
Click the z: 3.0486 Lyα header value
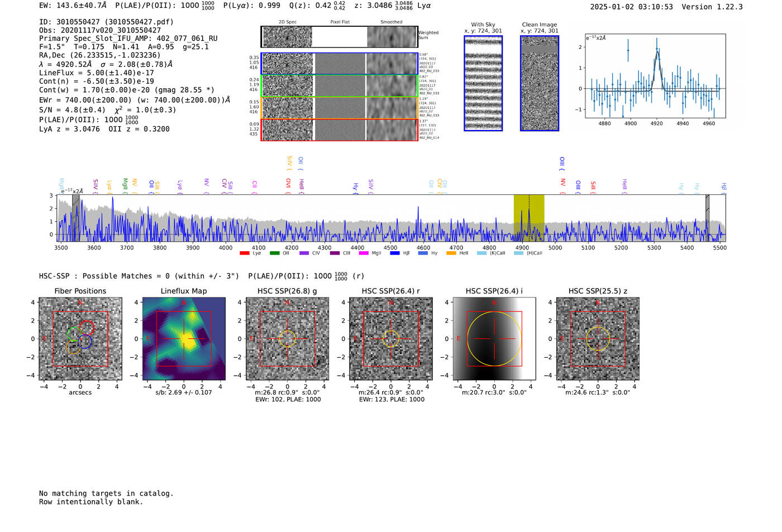coord(392,5)
